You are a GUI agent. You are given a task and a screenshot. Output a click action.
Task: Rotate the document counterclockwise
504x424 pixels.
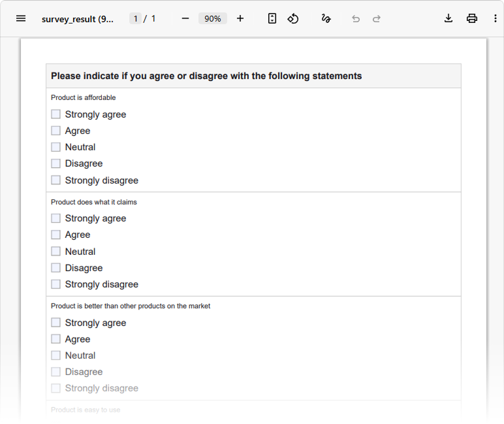click(293, 19)
